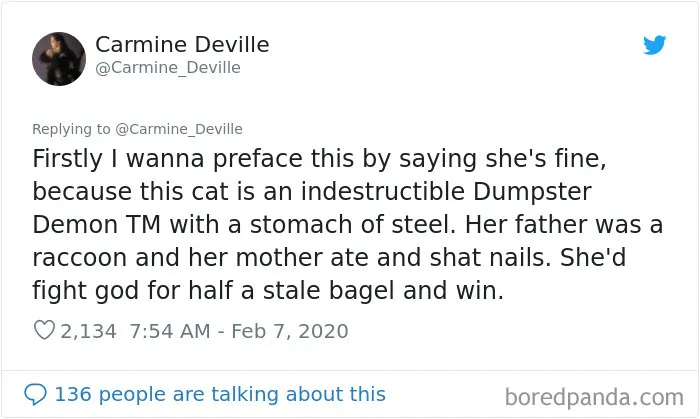Viewport: 700px width, 419px height.
Task: Click the boredpanda.com watermark
Action: point(594,397)
